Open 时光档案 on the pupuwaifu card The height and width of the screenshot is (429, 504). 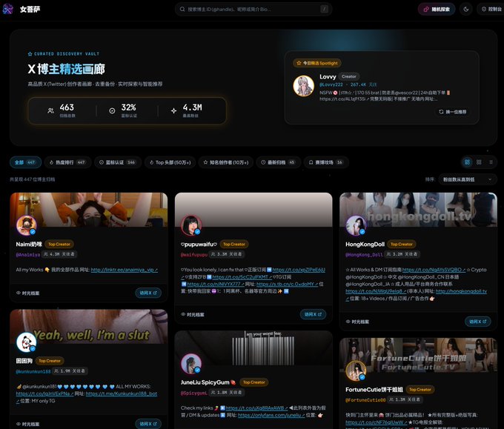[x=193, y=315]
